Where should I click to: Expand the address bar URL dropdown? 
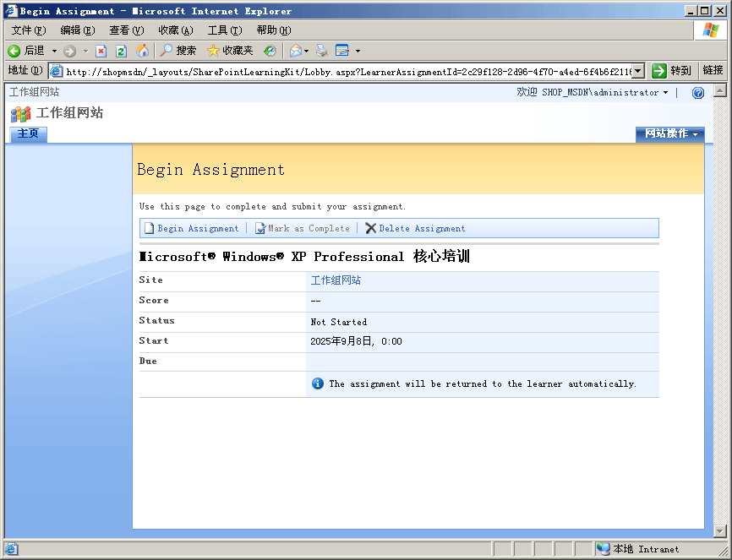[638, 71]
